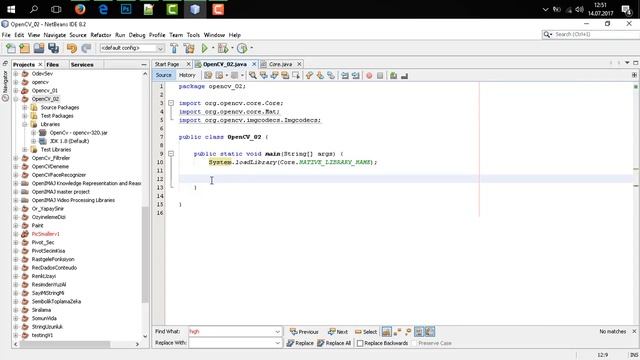The width and height of the screenshot is (640, 360).
Task: Open the Refactor menu
Action: click(x=100, y=35)
